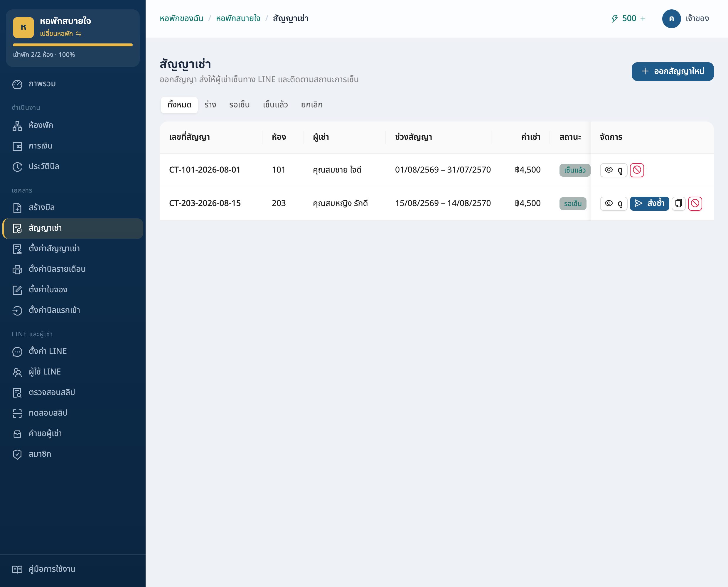The width and height of the screenshot is (728, 587).
Task: Select สัญญาเช่า in the sidebar
Action: 73,228
